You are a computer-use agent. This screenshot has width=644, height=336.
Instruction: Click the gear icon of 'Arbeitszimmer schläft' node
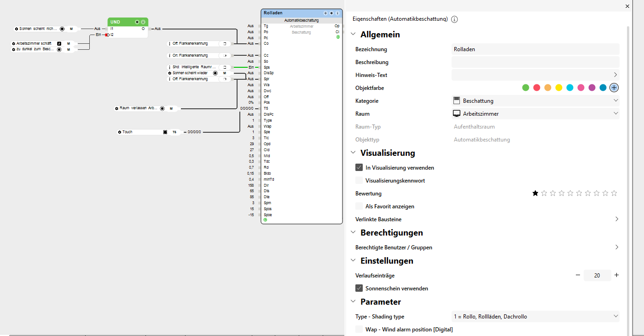click(x=14, y=43)
